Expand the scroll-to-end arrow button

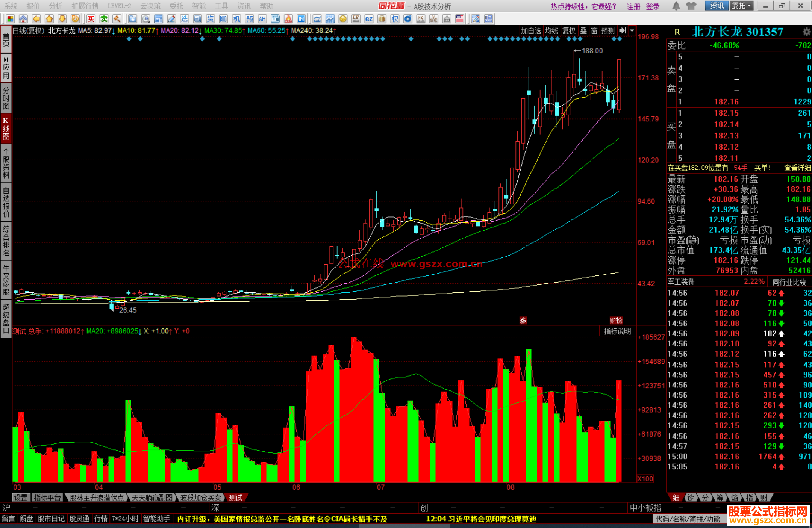pyautogui.click(x=623, y=31)
